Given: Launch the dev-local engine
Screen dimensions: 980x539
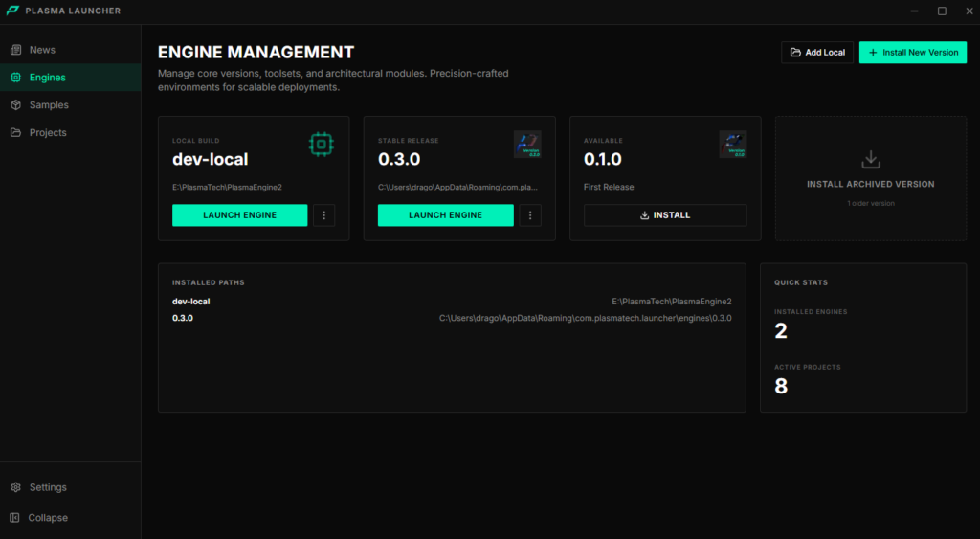Looking at the screenshot, I should click(x=239, y=215).
